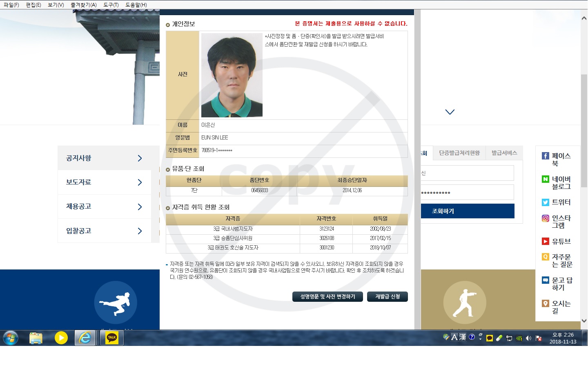Click the NVIDIA tray icon

[519, 338]
